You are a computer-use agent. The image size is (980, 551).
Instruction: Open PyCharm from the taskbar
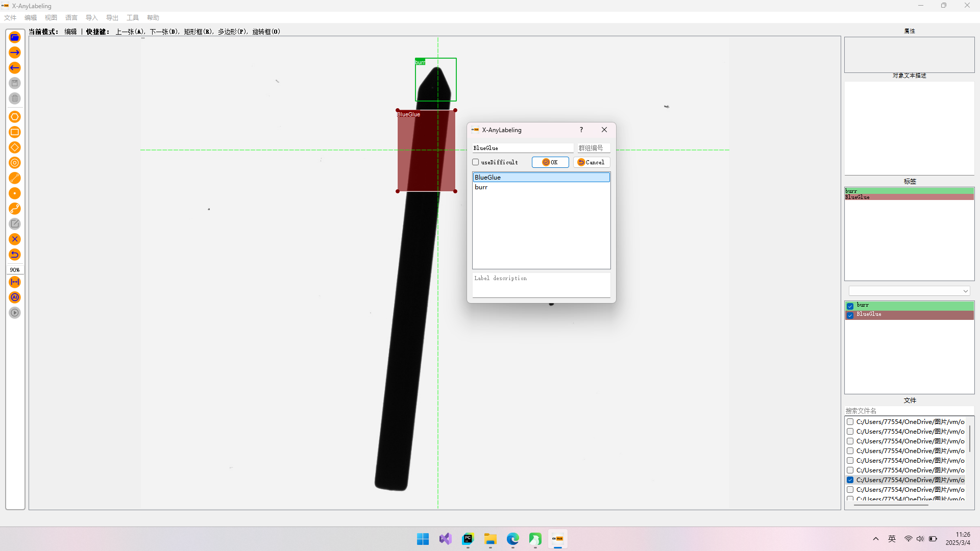pyautogui.click(x=468, y=539)
